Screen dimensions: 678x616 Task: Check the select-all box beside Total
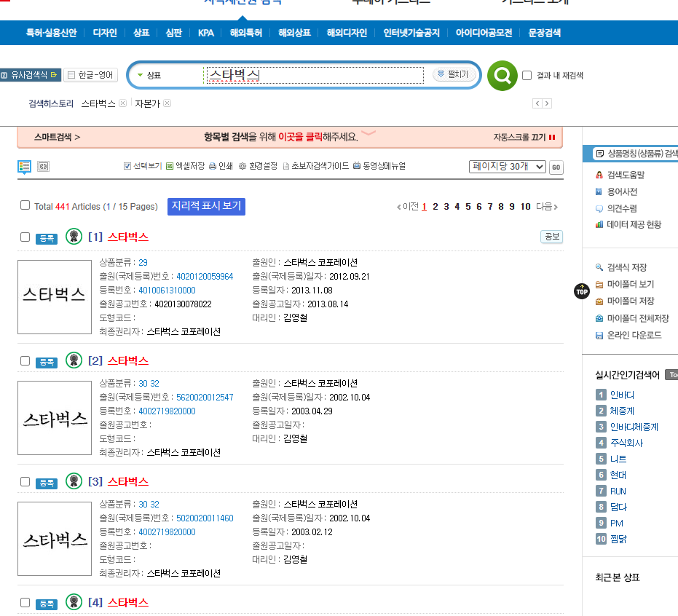click(25, 205)
